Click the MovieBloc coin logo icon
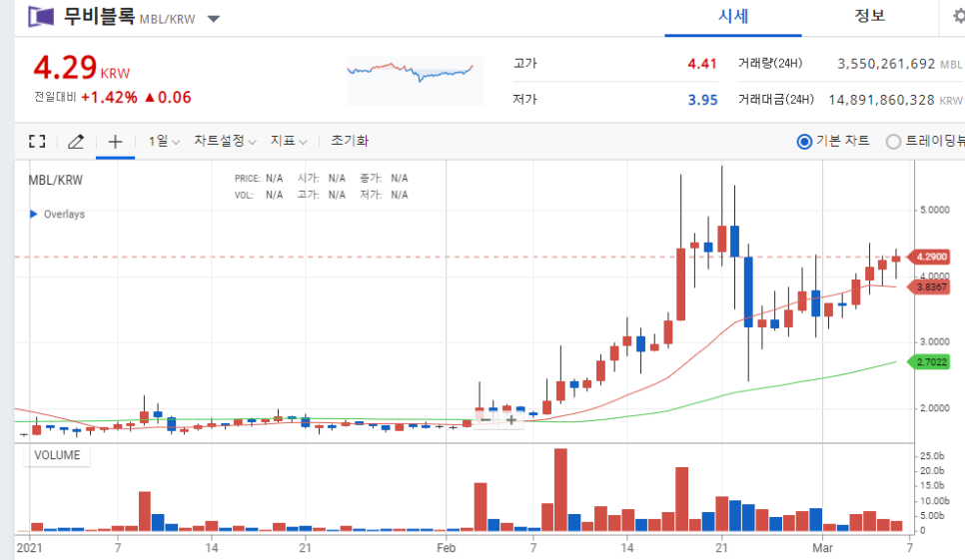965x560 pixels. [x=41, y=17]
